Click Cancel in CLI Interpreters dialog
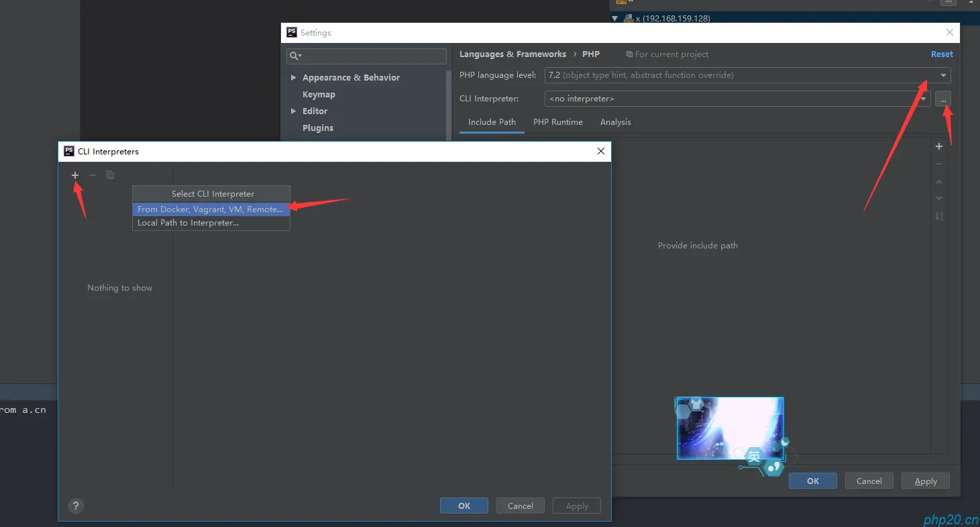980x527 pixels. click(521, 506)
